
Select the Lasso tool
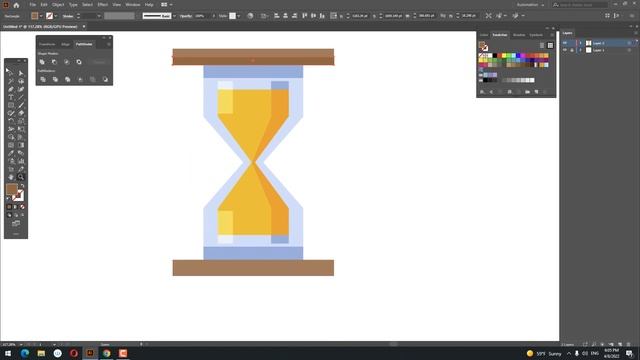coord(21,81)
